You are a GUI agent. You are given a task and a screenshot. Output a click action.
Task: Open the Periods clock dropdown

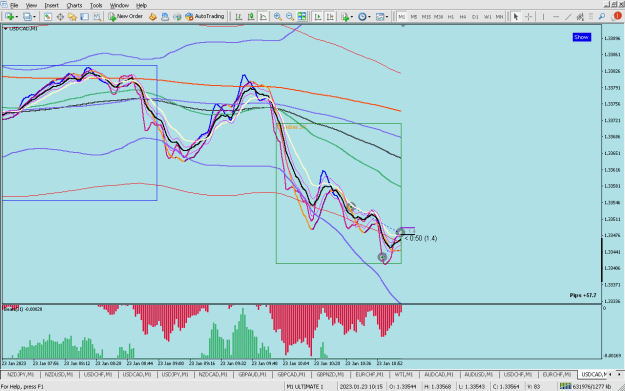pyautogui.click(x=364, y=17)
